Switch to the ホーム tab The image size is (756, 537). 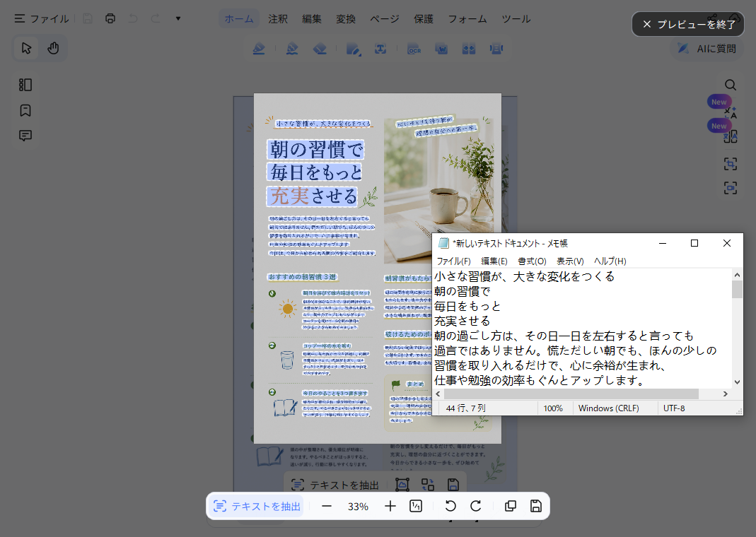pyautogui.click(x=239, y=19)
